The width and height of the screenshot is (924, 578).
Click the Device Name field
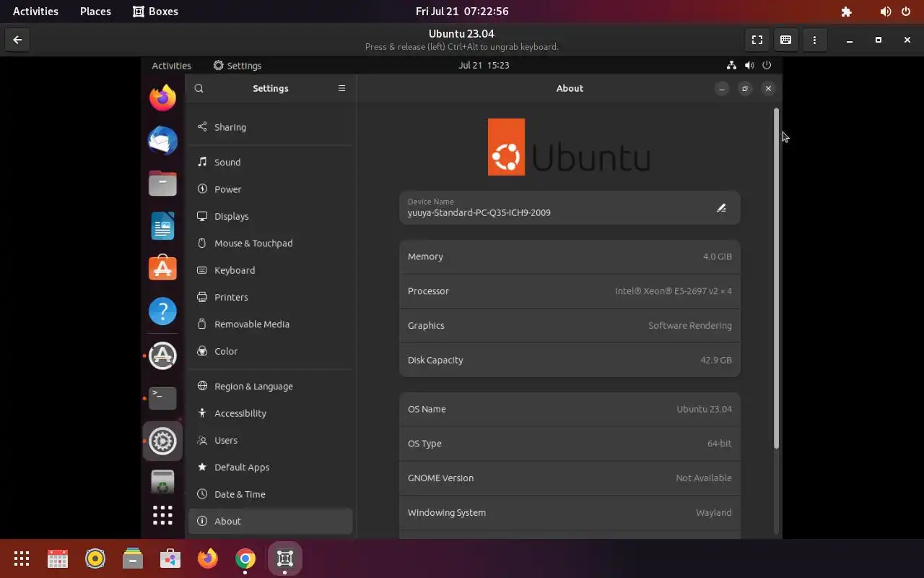point(570,208)
